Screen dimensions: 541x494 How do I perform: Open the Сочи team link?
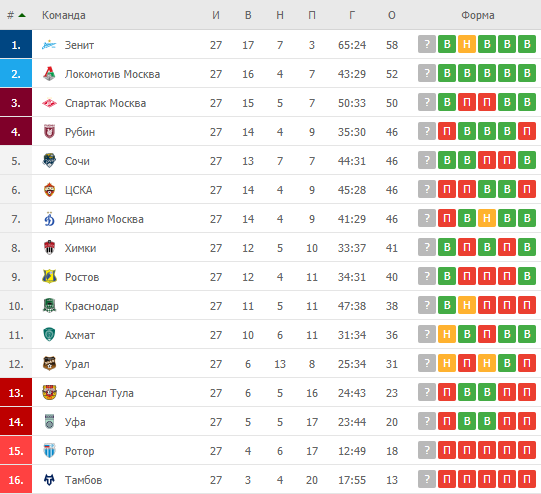[x=77, y=161]
